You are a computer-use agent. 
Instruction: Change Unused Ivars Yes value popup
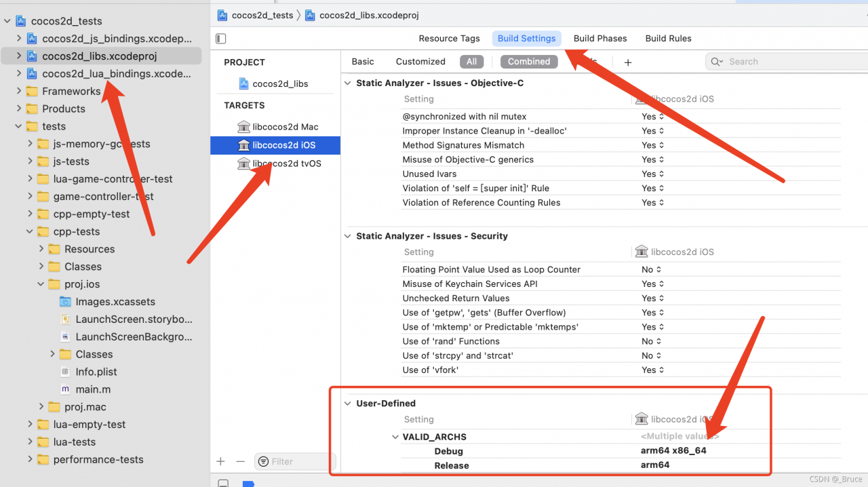(x=652, y=174)
